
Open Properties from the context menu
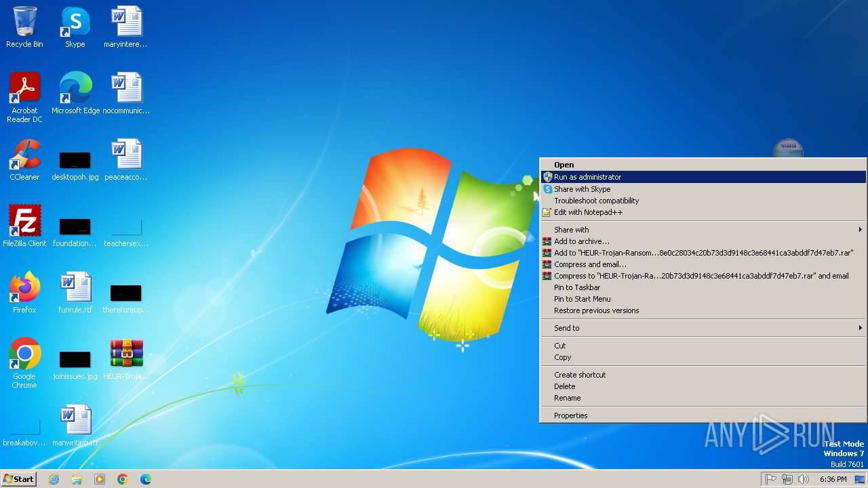pos(703,415)
